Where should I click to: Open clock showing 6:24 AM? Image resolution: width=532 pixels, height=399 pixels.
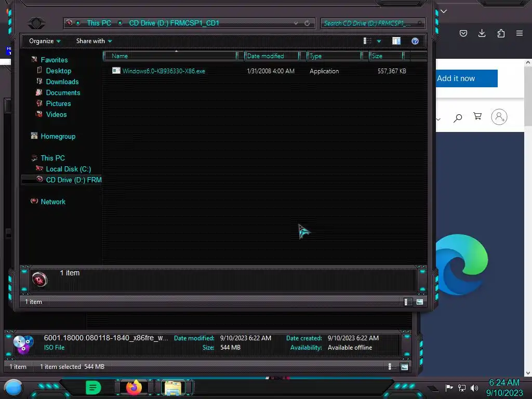(x=504, y=388)
